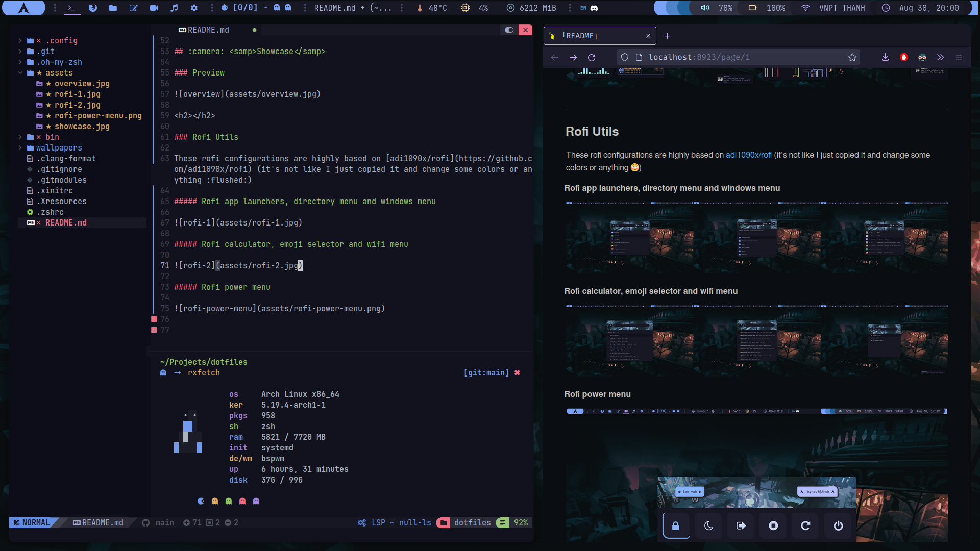Open the adi1090x/rofi link
Image resolution: width=980 pixels, height=551 pixels.
click(x=748, y=155)
